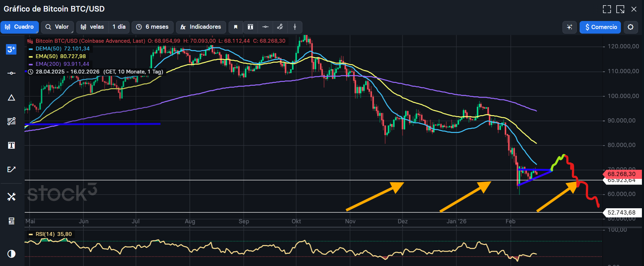Click the EMA(200) purple legend entry
The image size is (644, 266).
62,64
